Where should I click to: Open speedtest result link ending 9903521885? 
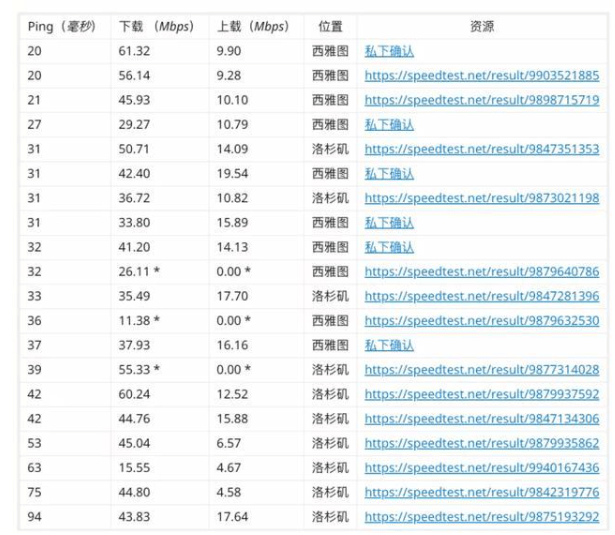point(482,75)
